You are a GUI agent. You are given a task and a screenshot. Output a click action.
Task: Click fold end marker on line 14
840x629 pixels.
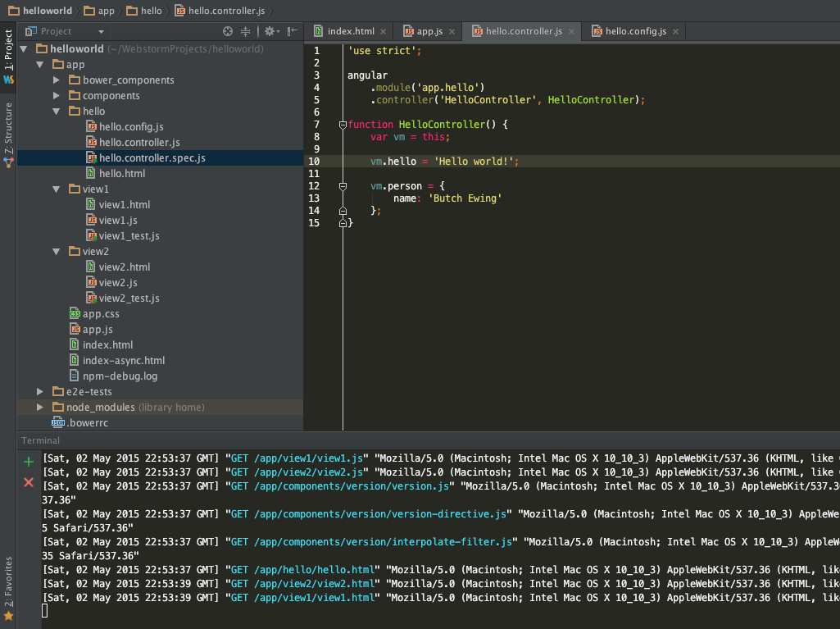pos(343,211)
